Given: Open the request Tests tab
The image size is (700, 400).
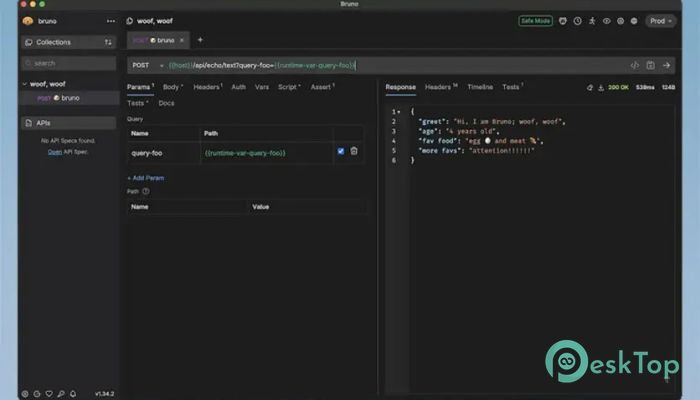Looking at the screenshot, I should pyautogui.click(x=138, y=103).
